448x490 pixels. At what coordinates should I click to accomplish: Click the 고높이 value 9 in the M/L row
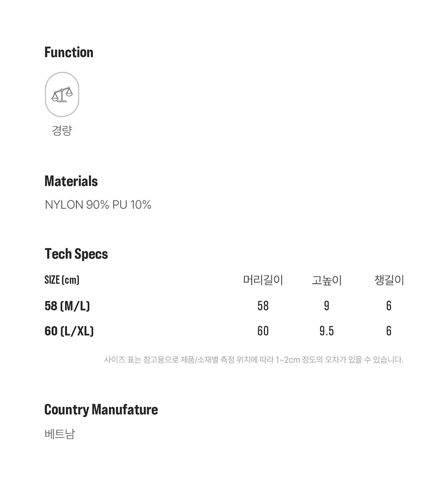327,306
